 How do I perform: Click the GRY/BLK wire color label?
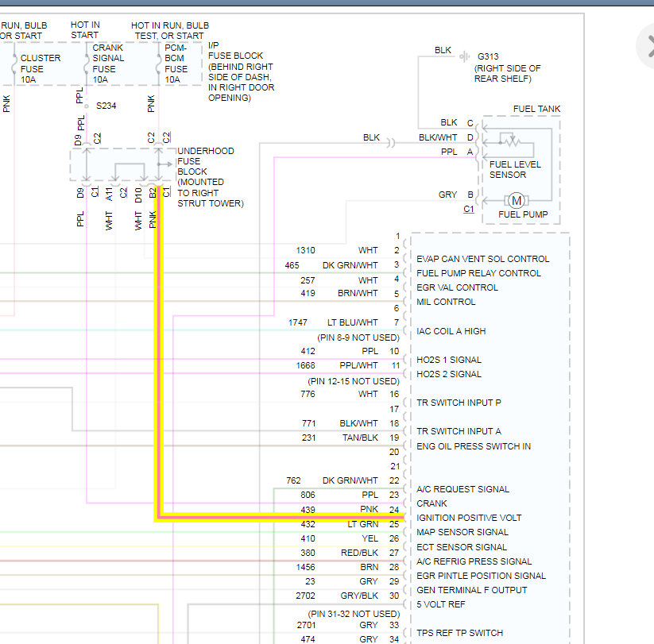click(x=359, y=596)
